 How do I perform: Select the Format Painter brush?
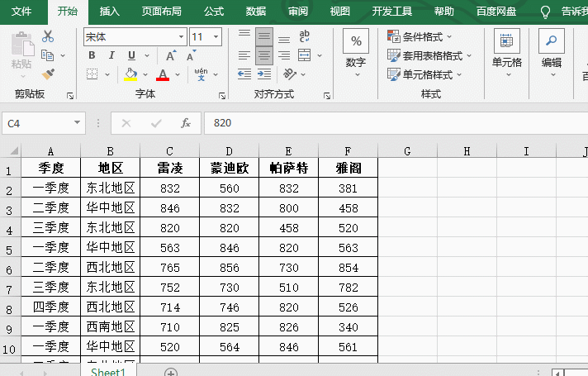pos(48,74)
